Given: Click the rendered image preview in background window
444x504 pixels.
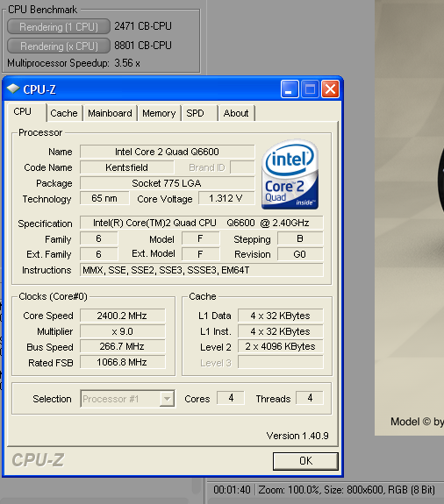Looking at the screenshot, I should point(409,217).
